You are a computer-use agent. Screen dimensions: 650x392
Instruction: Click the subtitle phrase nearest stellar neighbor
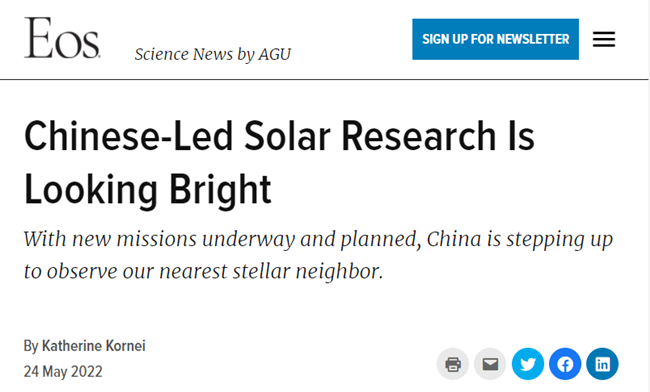click(x=271, y=271)
